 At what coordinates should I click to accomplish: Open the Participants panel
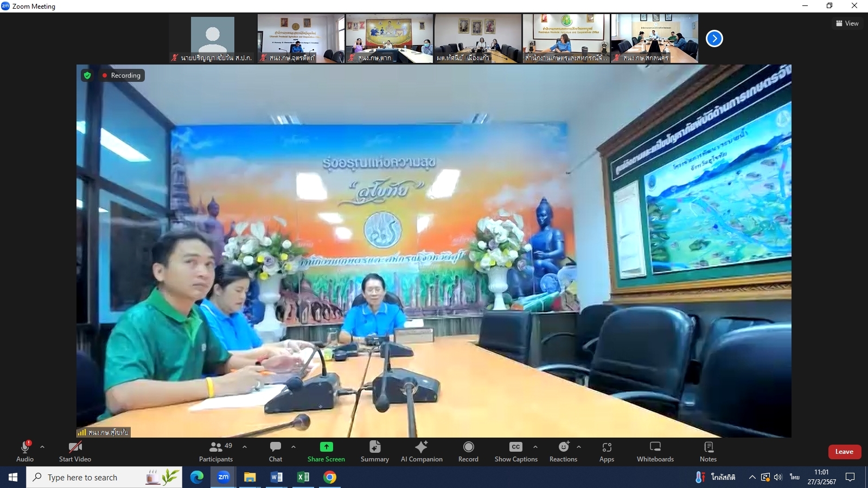pos(216,452)
